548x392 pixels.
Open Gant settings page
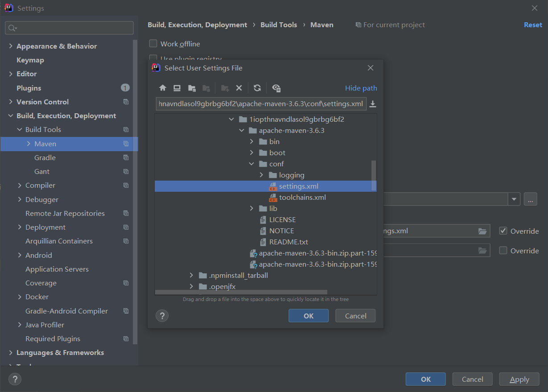42,171
